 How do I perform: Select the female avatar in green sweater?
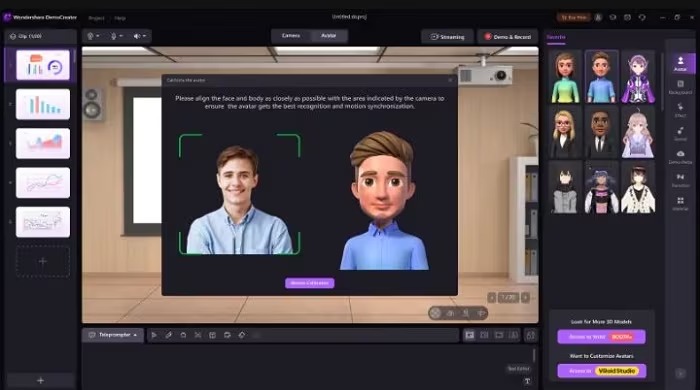(565, 77)
